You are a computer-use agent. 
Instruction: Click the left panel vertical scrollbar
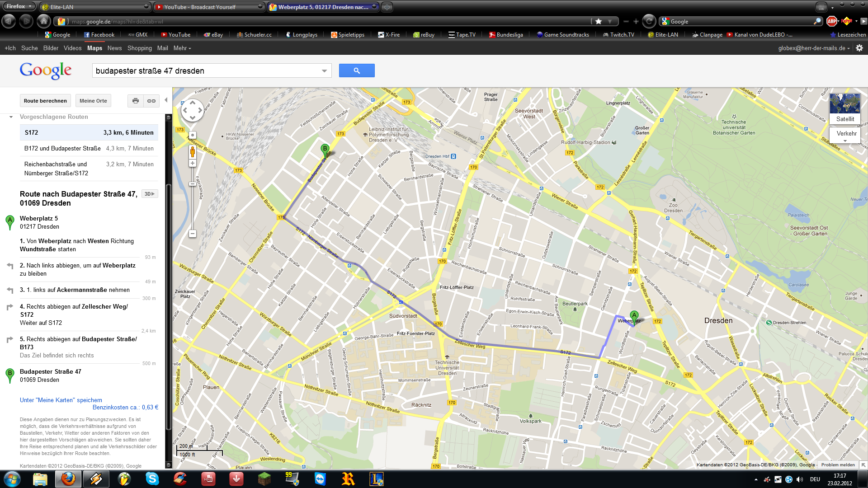[169, 307]
